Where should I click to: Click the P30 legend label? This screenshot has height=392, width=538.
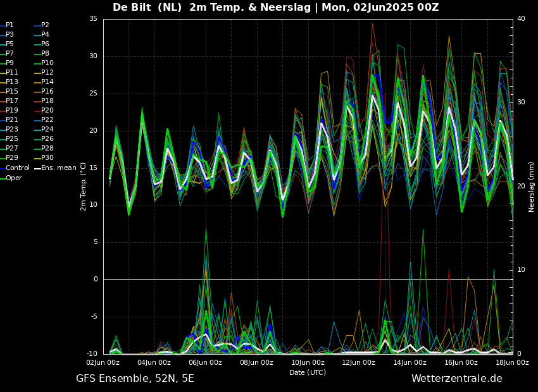click(47, 157)
